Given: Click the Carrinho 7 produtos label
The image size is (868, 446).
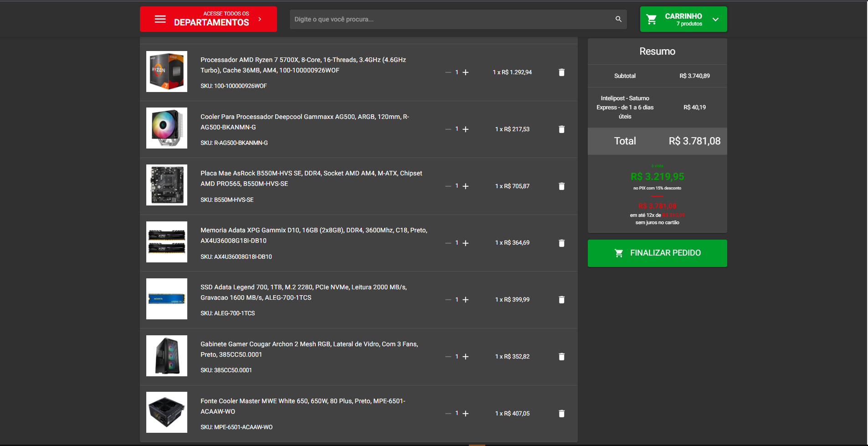Looking at the screenshot, I should pos(683,19).
